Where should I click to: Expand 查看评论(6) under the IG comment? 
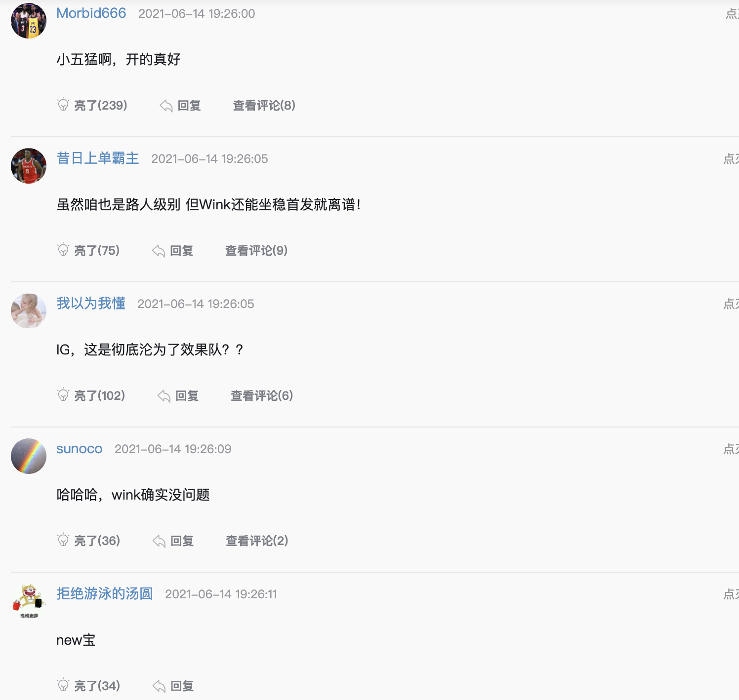point(262,395)
